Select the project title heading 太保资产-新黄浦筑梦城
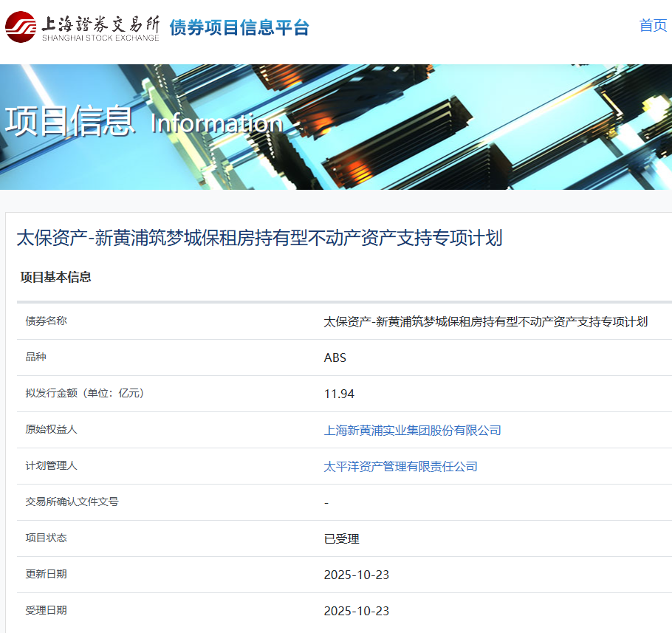Screen dimensions: 672x633 [x=259, y=238]
